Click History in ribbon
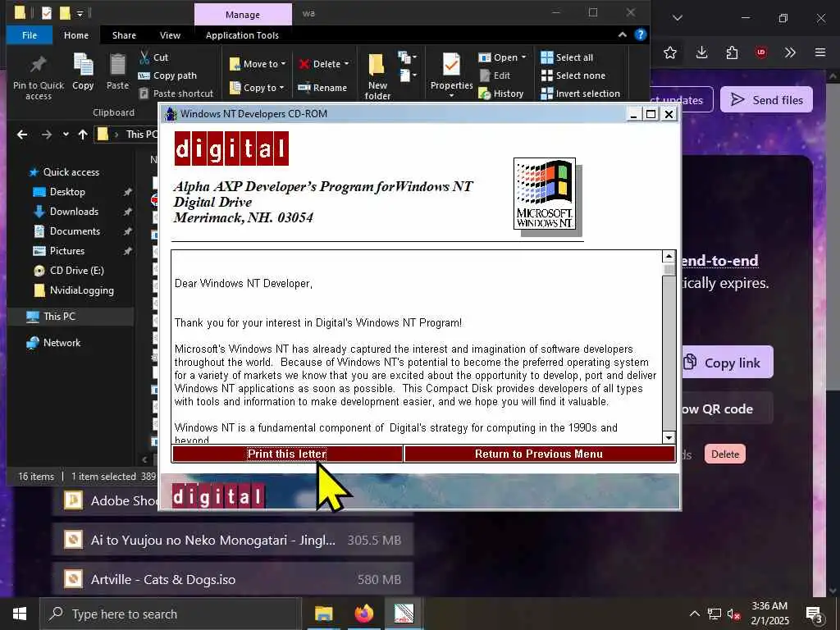This screenshot has height=630, width=840. click(501, 94)
